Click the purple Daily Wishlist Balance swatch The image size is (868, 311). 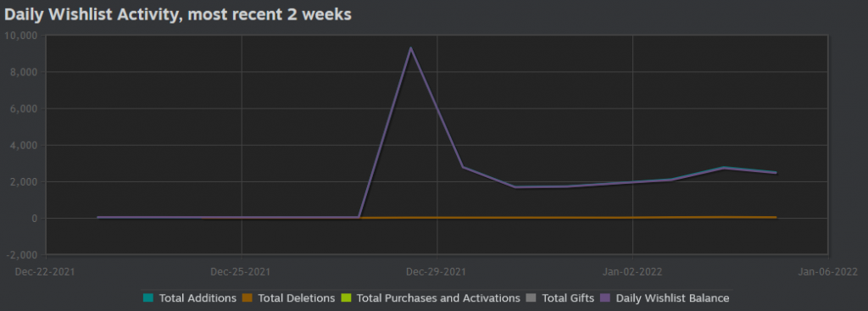pos(605,297)
